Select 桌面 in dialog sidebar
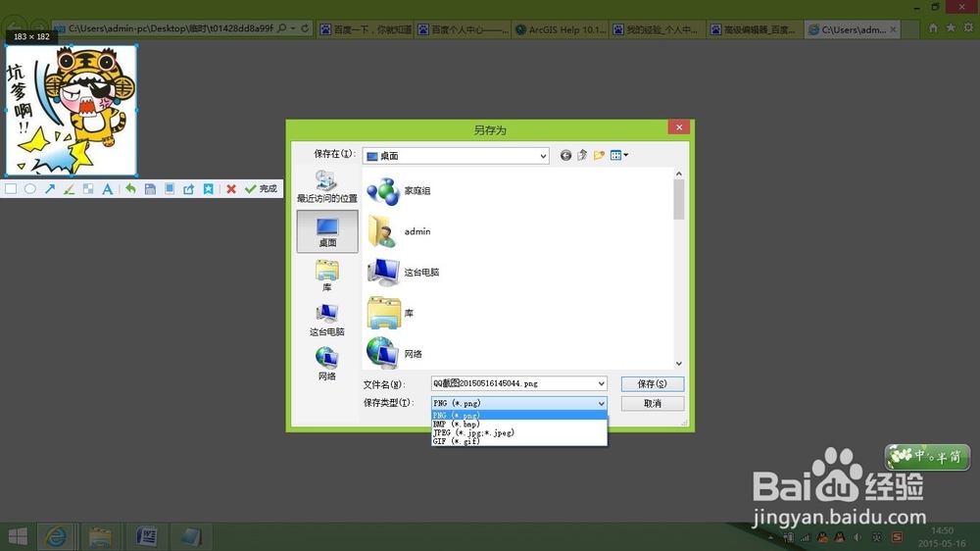Viewport: 980px width, 551px height. click(x=327, y=231)
